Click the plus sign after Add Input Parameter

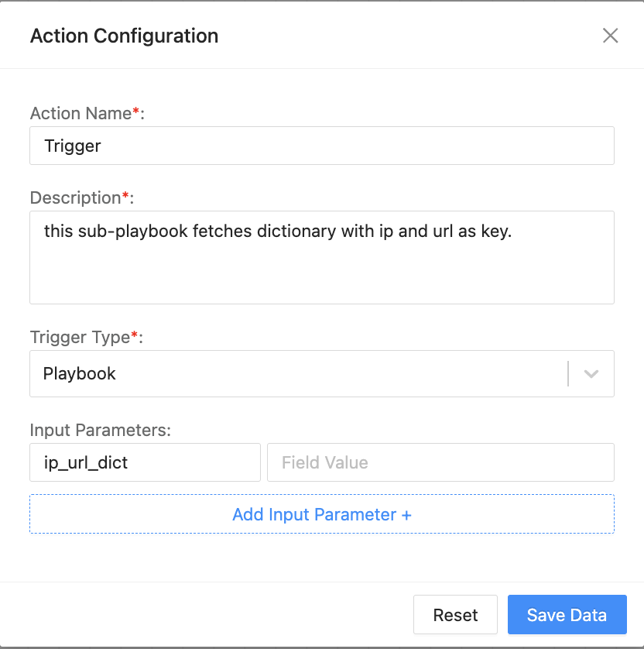(406, 514)
